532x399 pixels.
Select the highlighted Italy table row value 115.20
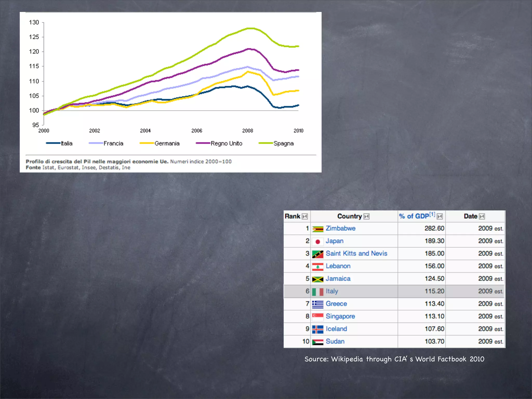(x=434, y=291)
